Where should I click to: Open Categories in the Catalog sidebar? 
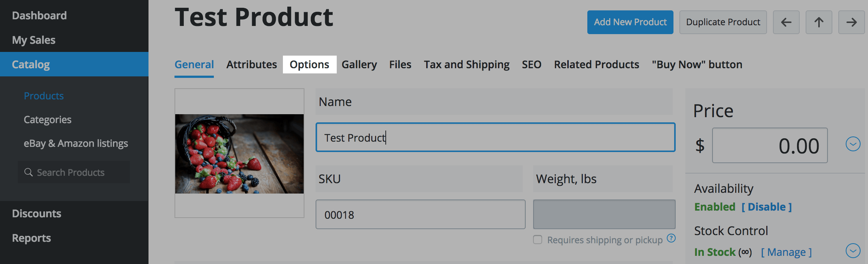(48, 120)
